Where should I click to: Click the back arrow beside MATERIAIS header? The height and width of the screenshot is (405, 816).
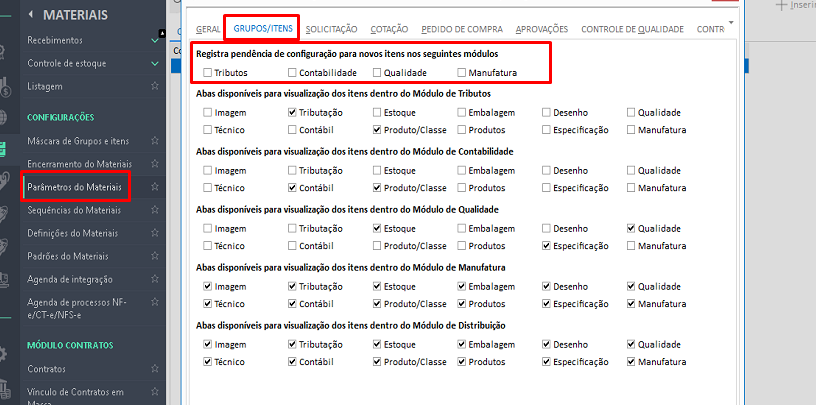tap(31, 15)
